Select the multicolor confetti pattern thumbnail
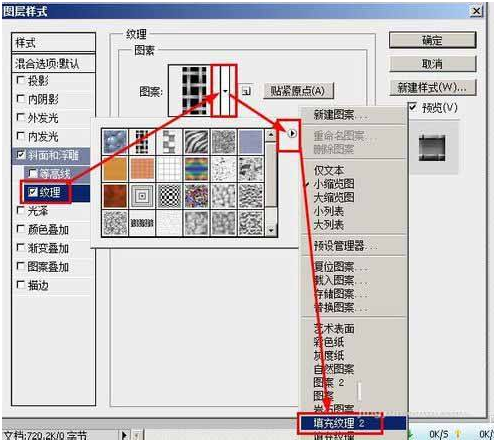The width and height of the screenshot is (494, 443). point(197,196)
